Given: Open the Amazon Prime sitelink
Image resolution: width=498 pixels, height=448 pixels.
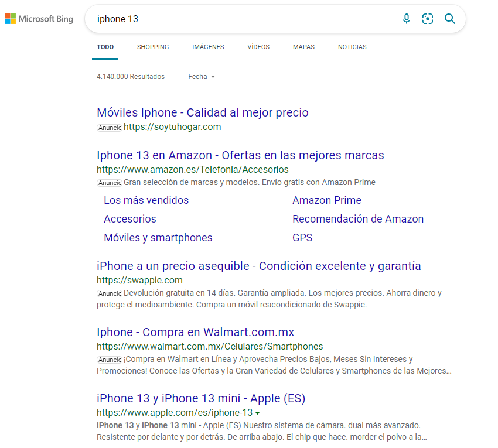Looking at the screenshot, I should 327,200.
